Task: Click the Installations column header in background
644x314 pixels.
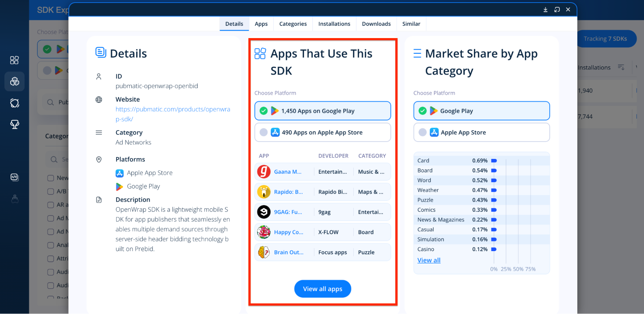Action: (x=594, y=67)
